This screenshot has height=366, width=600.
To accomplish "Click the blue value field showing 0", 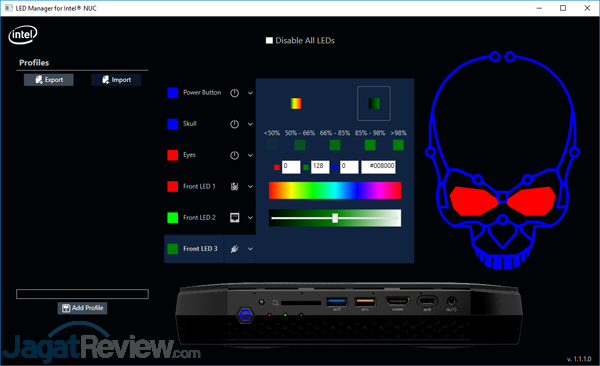I will [x=349, y=167].
